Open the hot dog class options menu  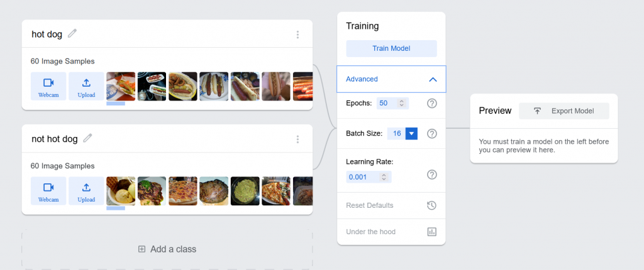(298, 35)
